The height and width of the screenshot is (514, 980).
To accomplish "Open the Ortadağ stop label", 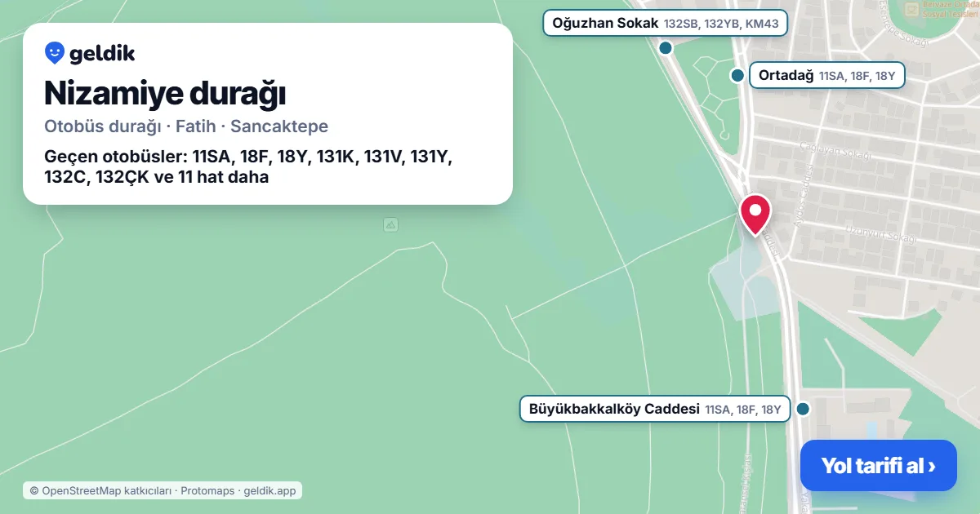I will coord(826,76).
